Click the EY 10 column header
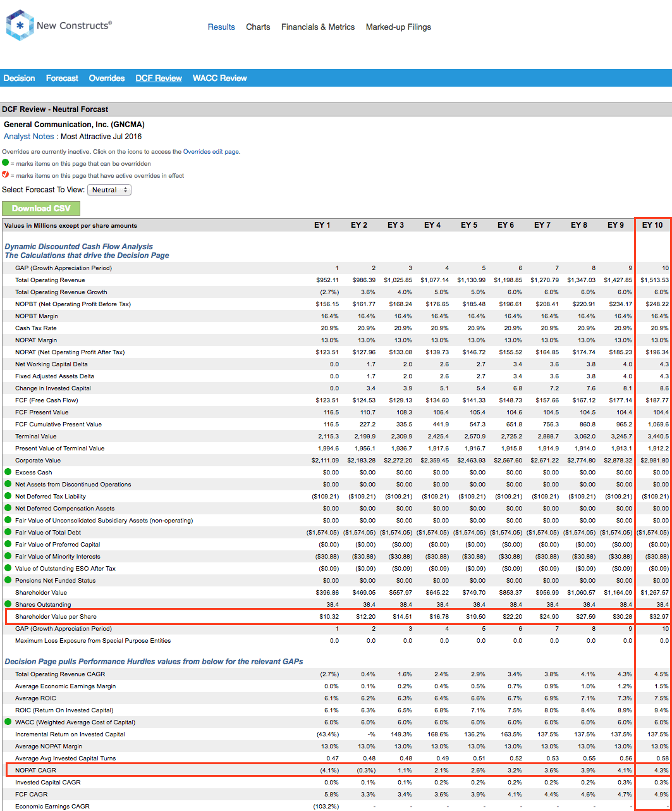Viewport: 672px width, 811px height. point(652,225)
